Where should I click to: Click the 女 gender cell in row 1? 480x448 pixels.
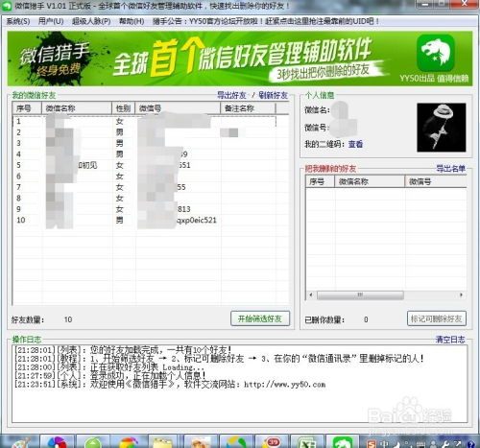tap(119, 121)
